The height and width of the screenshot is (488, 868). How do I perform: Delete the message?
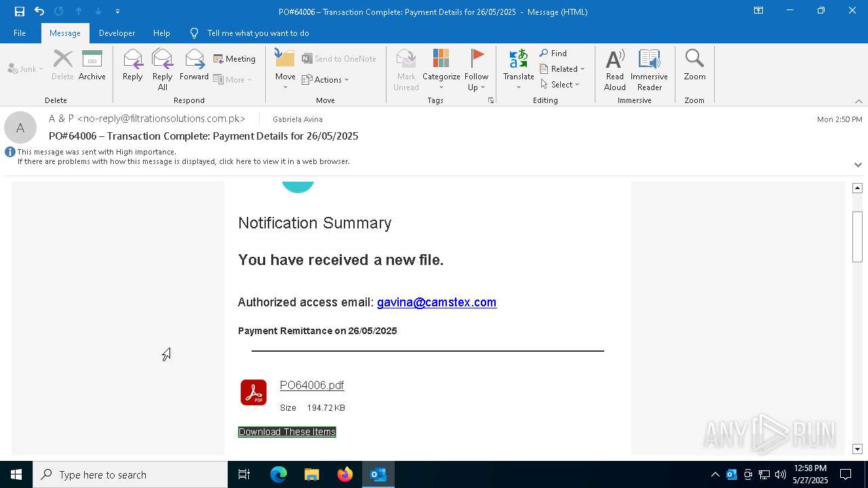62,66
